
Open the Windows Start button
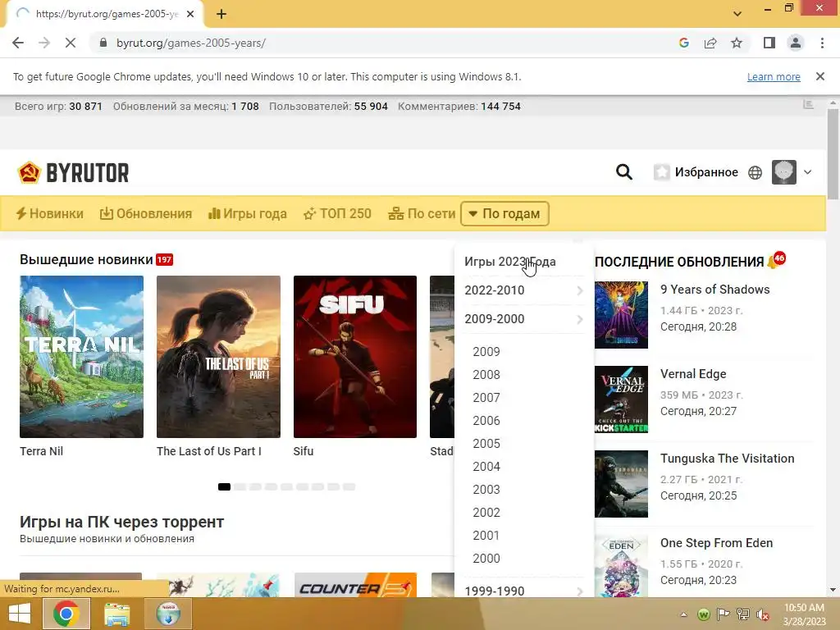(20, 614)
